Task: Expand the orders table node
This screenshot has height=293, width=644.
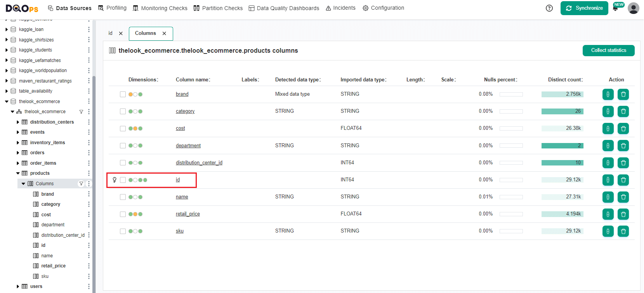Action: pyautogui.click(x=18, y=153)
